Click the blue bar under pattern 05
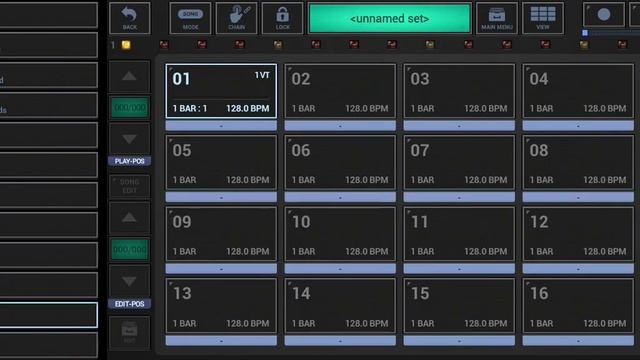Viewport: 640px width, 360px height. (221, 197)
